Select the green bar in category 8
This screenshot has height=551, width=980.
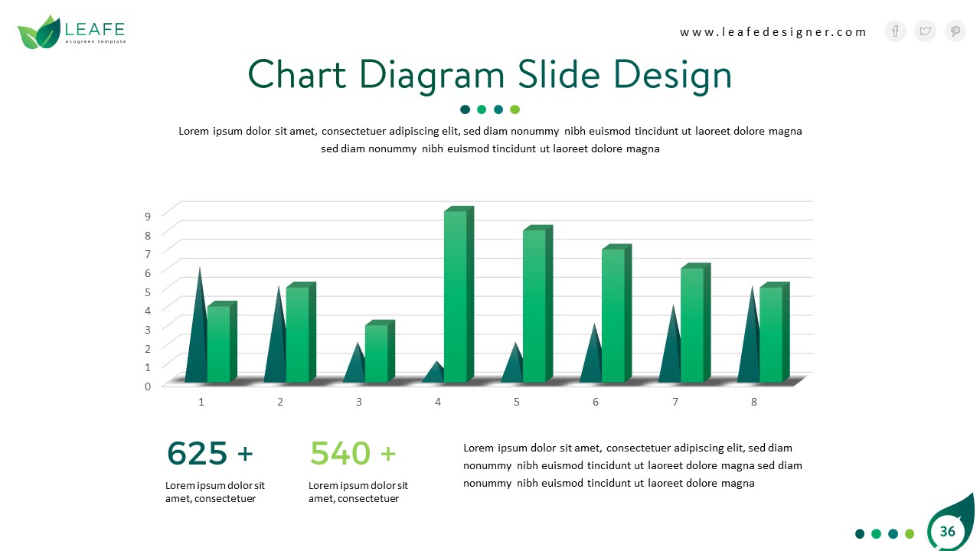coord(774,333)
